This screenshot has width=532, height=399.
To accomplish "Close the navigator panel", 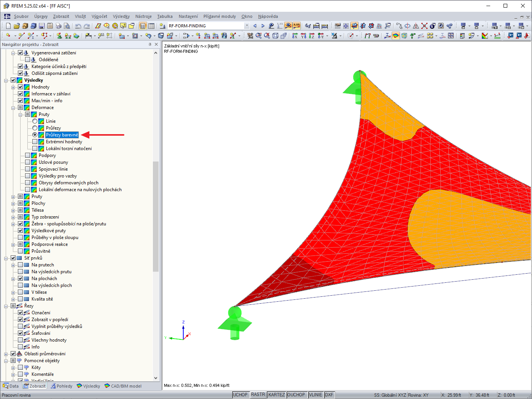I will click(156, 44).
